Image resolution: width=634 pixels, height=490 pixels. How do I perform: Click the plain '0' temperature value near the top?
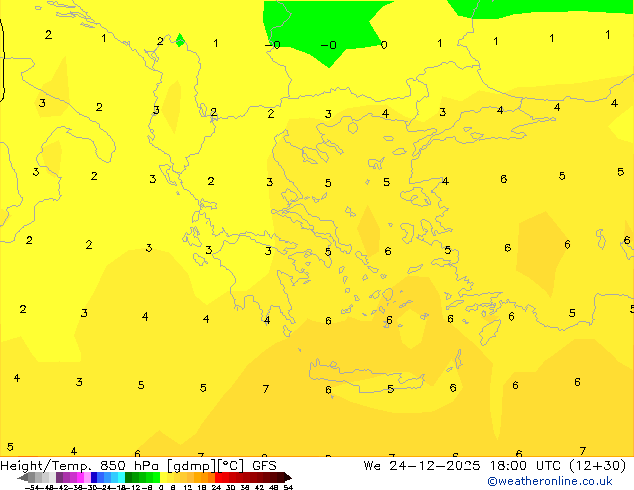point(384,44)
